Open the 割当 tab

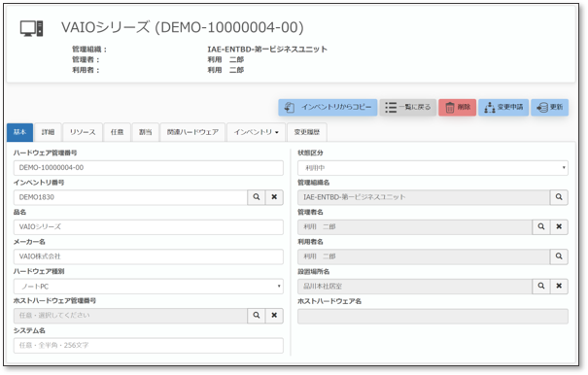point(146,132)
